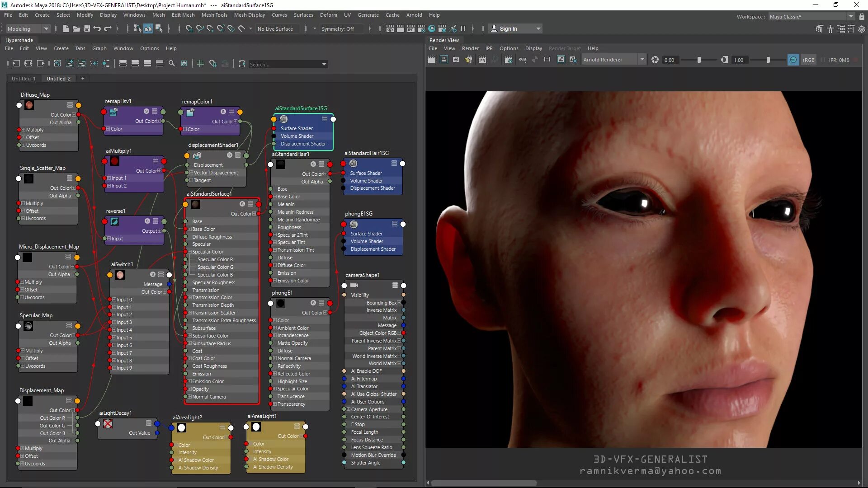Click the snapshot camera icon in Render View
The height and width of the screenshot is (488, 868).
[x=456, y=60]
